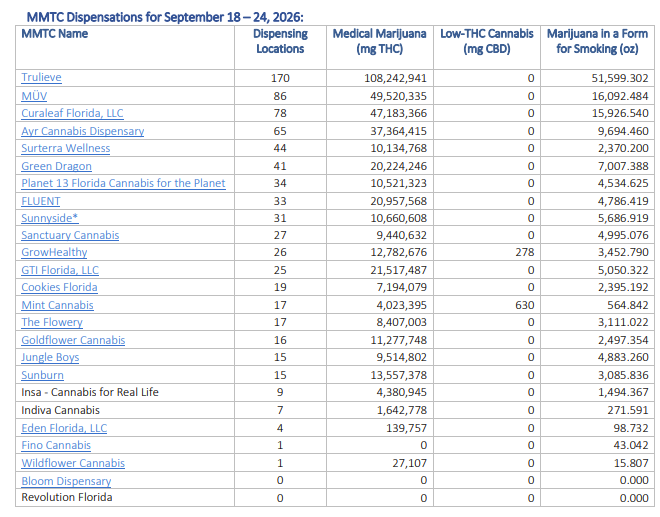Open Planet 13 Florida Cannabis link
The width and height of the screenshot is (660, 517).
[x=123, y=183]
